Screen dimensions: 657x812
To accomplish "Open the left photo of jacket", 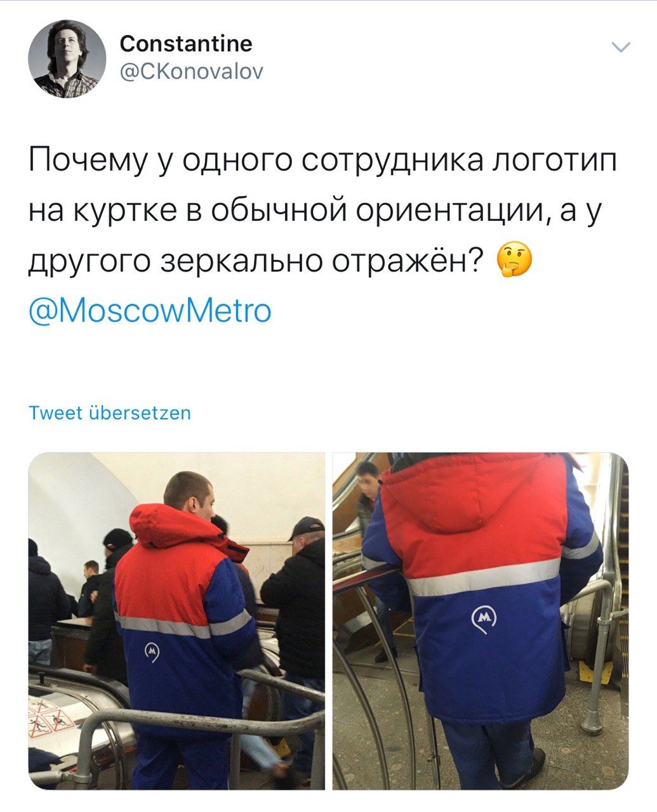I will coord(176,621).
